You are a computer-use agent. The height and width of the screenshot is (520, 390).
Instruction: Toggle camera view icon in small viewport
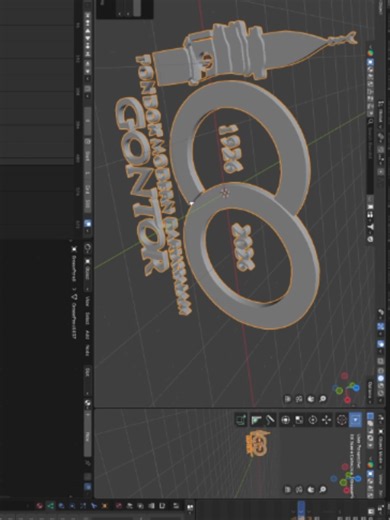pos(299,489)
